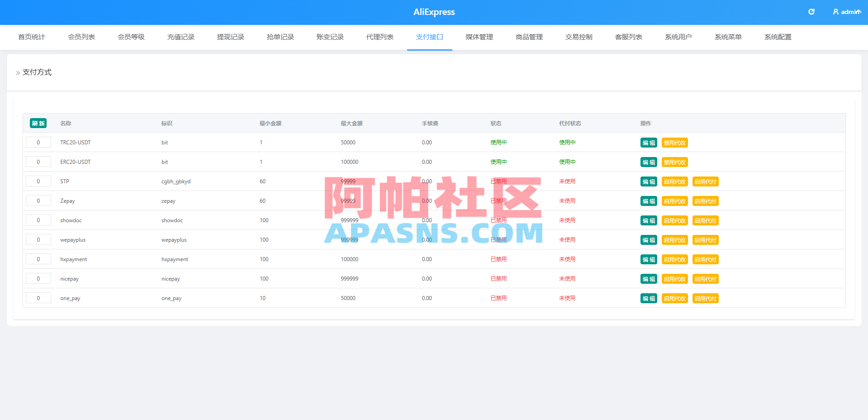Enable 代收 for STP
Viewport: 868px width, 420px height.
click(675, 181)
